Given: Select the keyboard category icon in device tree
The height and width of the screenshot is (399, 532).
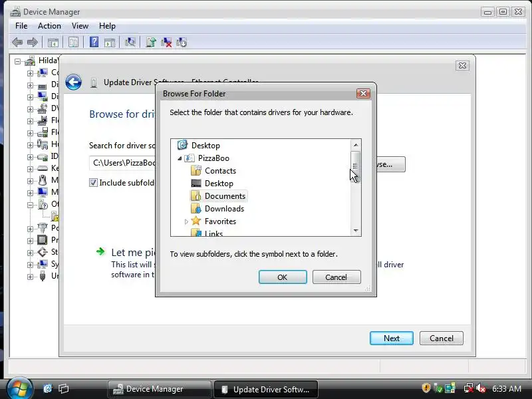Looking at the screenshot, I should click(43, 168).
